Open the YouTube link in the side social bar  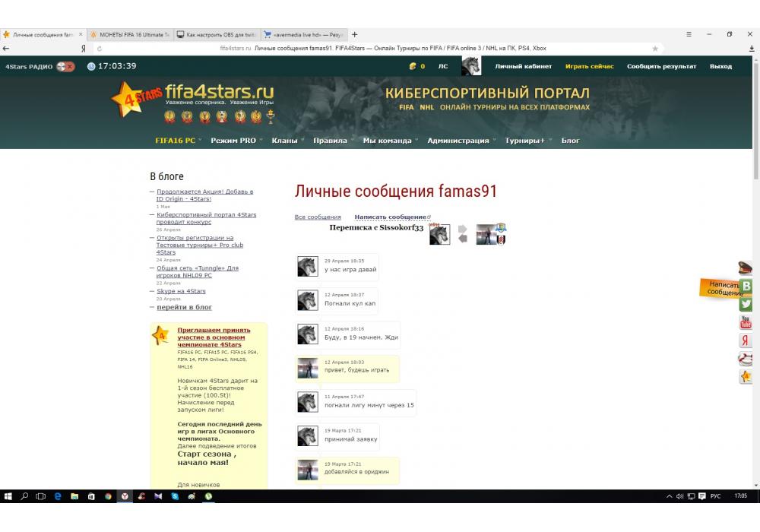746,323
